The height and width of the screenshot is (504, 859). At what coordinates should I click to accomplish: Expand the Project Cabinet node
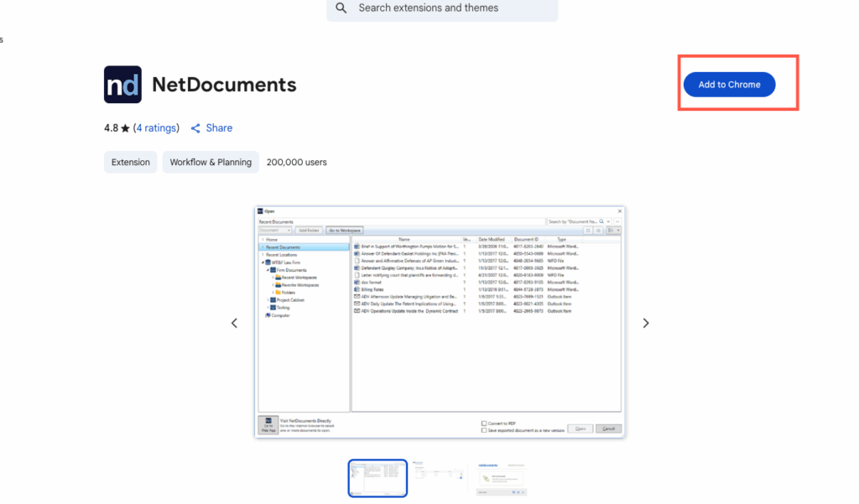268,300
